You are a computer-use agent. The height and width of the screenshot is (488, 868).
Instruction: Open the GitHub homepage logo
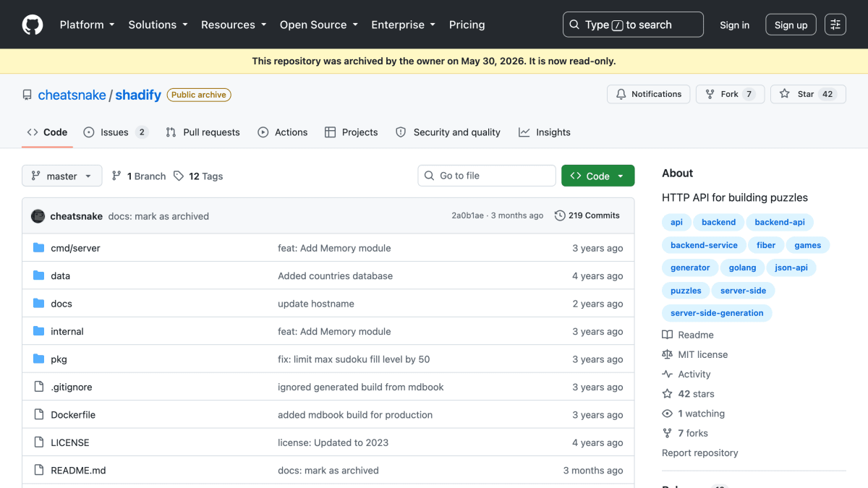pyautogui.click(x=33, y=25)
